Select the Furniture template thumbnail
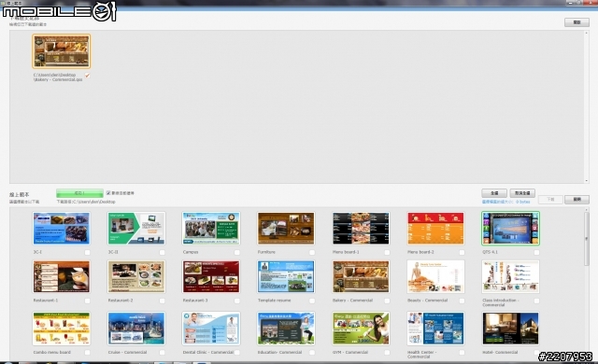Screen dimensions: 598x364 click(x=286, y=229)
